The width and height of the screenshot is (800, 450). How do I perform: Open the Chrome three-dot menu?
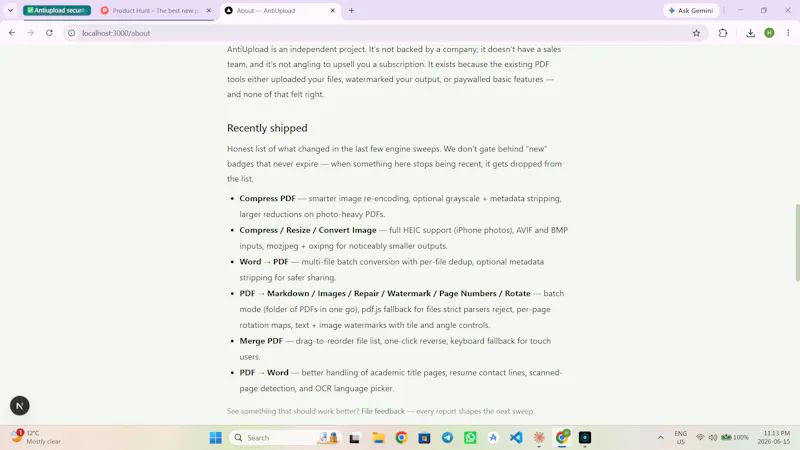pos(788,33)
